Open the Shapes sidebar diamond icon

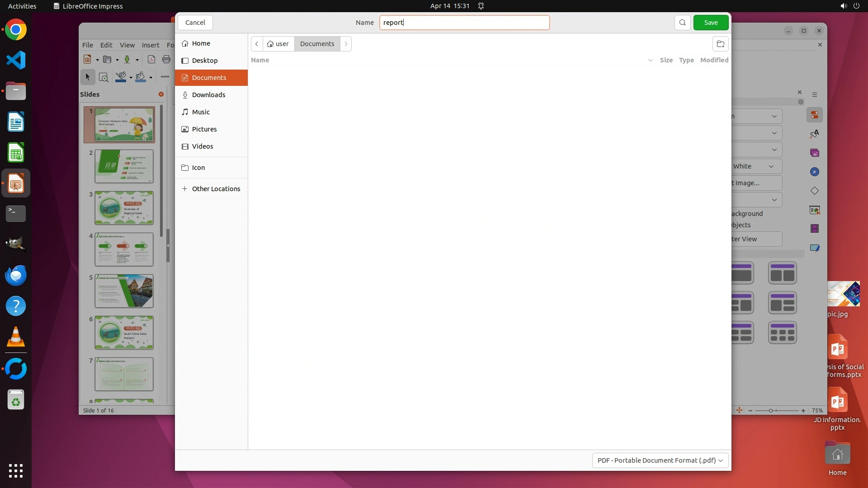[814, 191]
